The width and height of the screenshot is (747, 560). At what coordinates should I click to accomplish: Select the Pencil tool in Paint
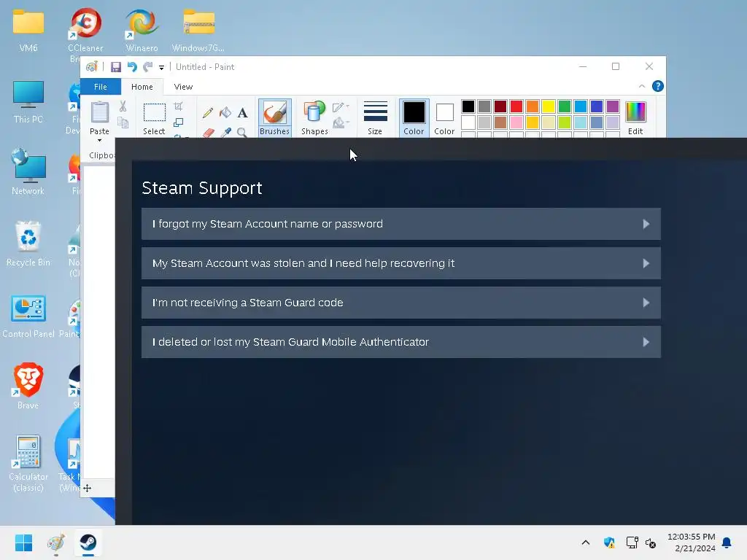[x=208, y=113]
